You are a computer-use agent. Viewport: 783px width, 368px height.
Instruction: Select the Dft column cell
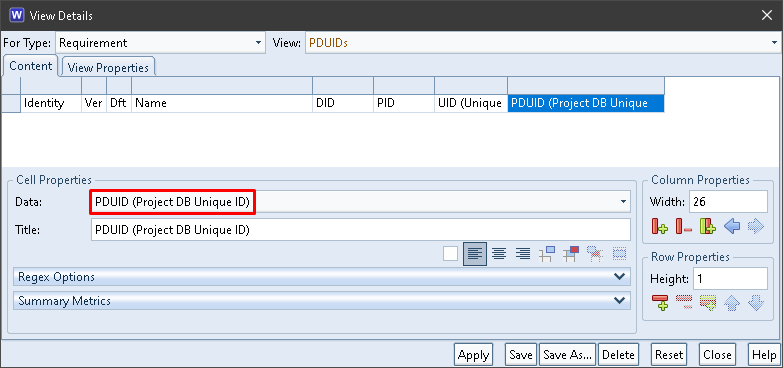click(x=119, y=103)
